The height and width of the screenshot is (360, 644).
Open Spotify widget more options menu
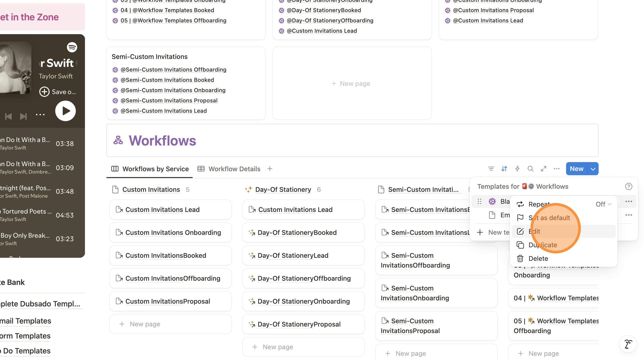point(40,115)
